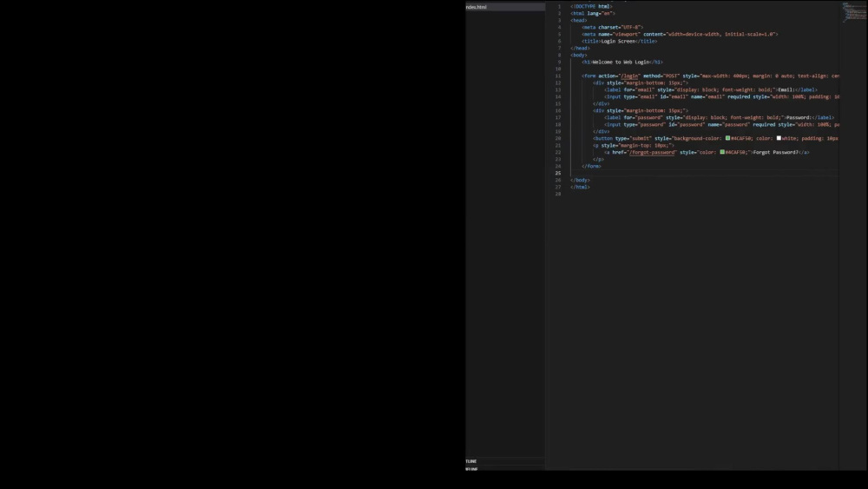Click the "Email:" label text

(786, 89)
